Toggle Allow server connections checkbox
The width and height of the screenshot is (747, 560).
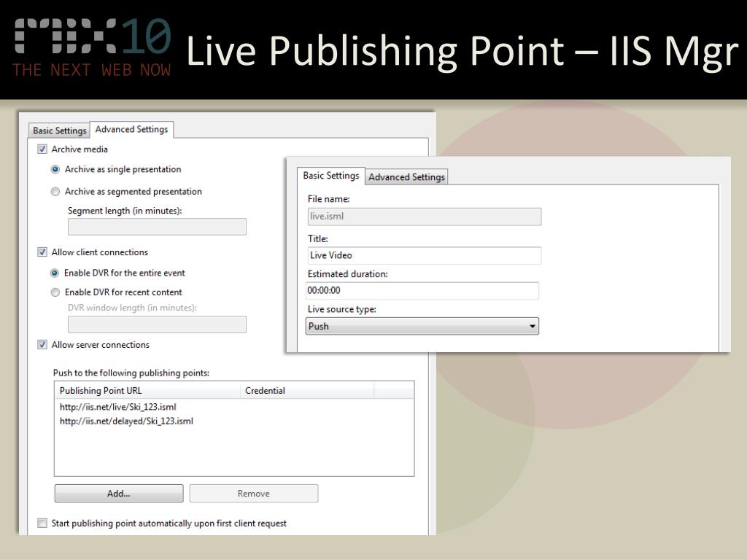pyautogui.click(x=42, y=344)
